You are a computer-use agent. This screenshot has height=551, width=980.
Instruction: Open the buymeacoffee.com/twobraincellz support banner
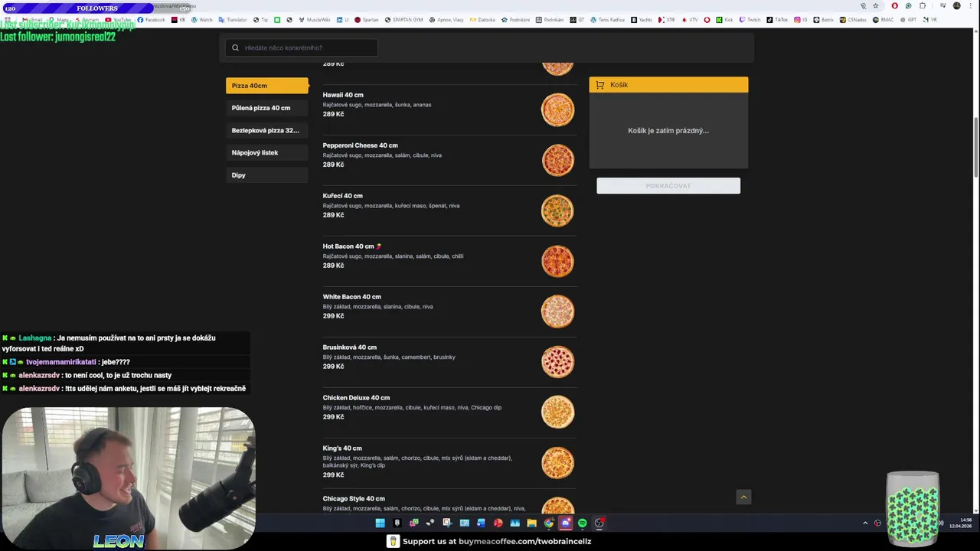click(x=490, y=541)
